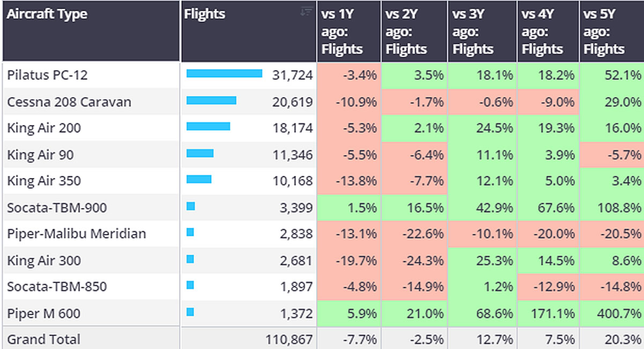Click the flights value 10,168
The width and height of the screenshot is (644, 349).
point(292,181)
